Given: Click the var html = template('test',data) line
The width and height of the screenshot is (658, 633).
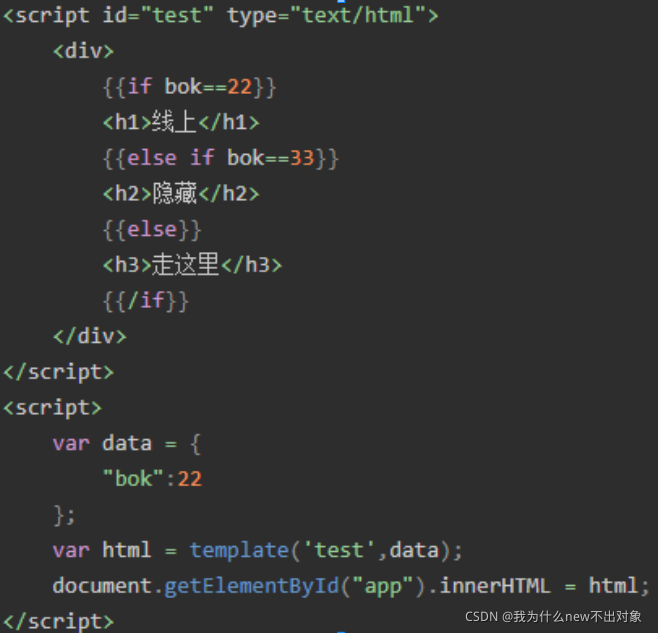Looking at the screenshot, I should pos(257,550).
